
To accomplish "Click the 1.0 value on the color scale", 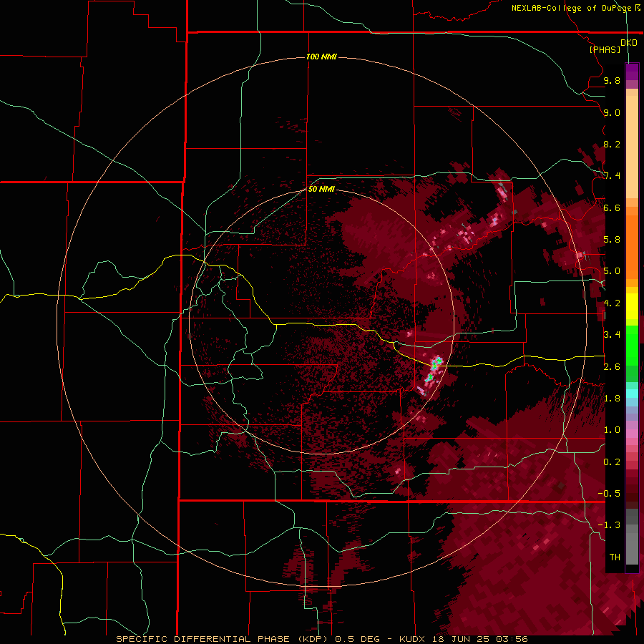I will tap(612, 430).
